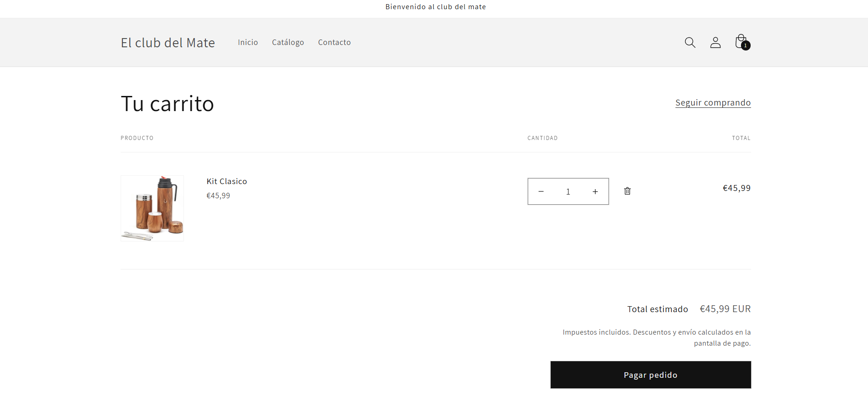Open the search magnifier icon
The image size is (868, 420).
[x=690, y=43]
